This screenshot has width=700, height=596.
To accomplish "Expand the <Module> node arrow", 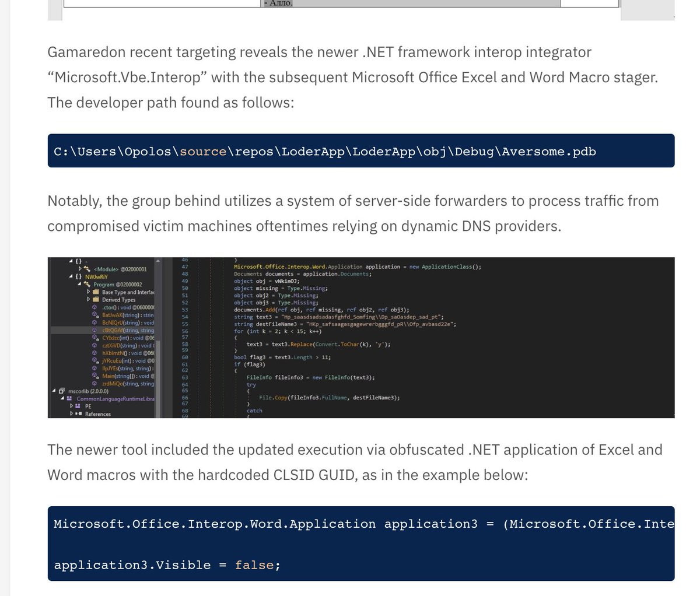I will point(80,269).
